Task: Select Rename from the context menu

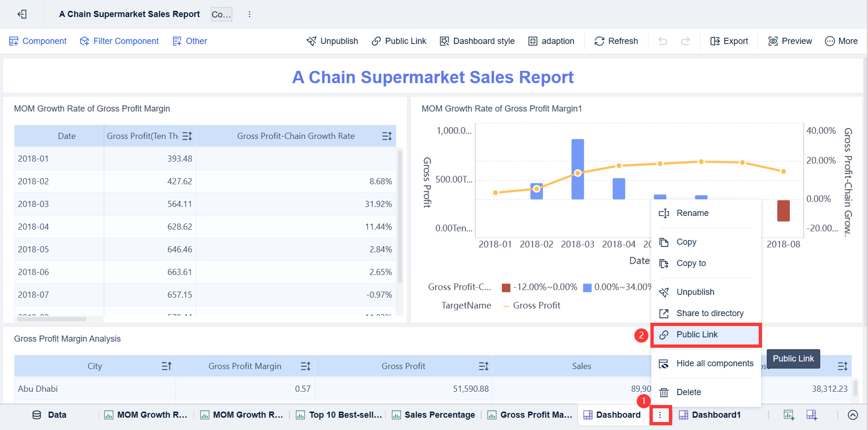Action: pyautogui.click(x=693, y=213)
